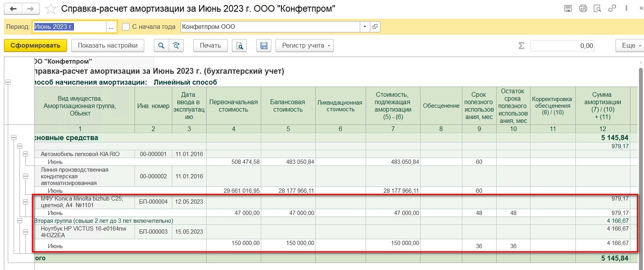Click the 'Обесценение' column header

441,106
